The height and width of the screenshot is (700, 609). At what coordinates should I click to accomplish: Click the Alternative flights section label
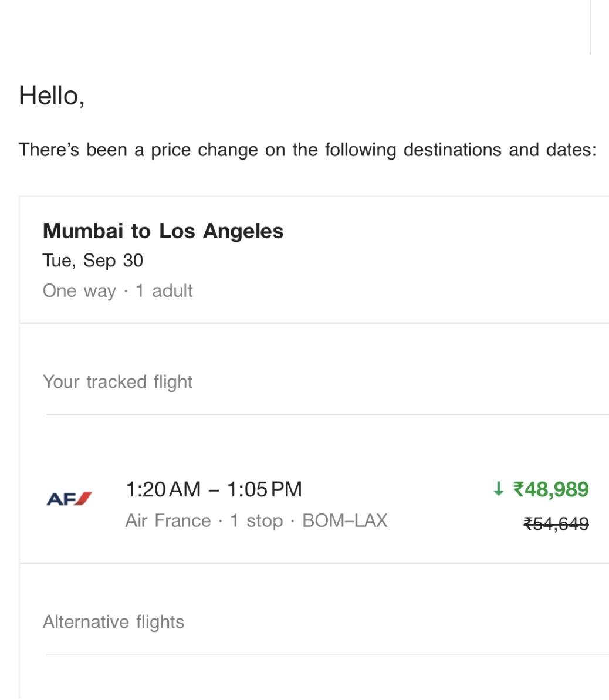[x=113, y=622]
